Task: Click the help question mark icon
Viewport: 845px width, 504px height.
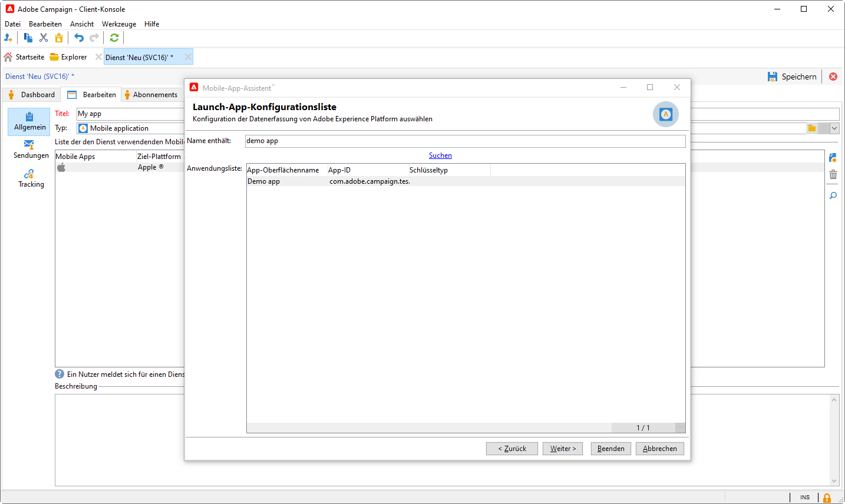Action: [x=60, y=374]
